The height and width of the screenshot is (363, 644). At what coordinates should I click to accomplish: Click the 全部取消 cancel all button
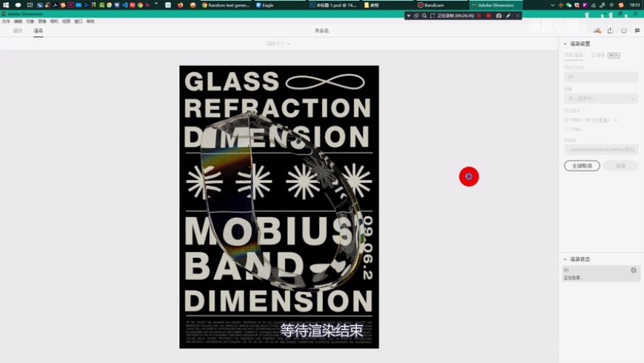coord(582,166)
